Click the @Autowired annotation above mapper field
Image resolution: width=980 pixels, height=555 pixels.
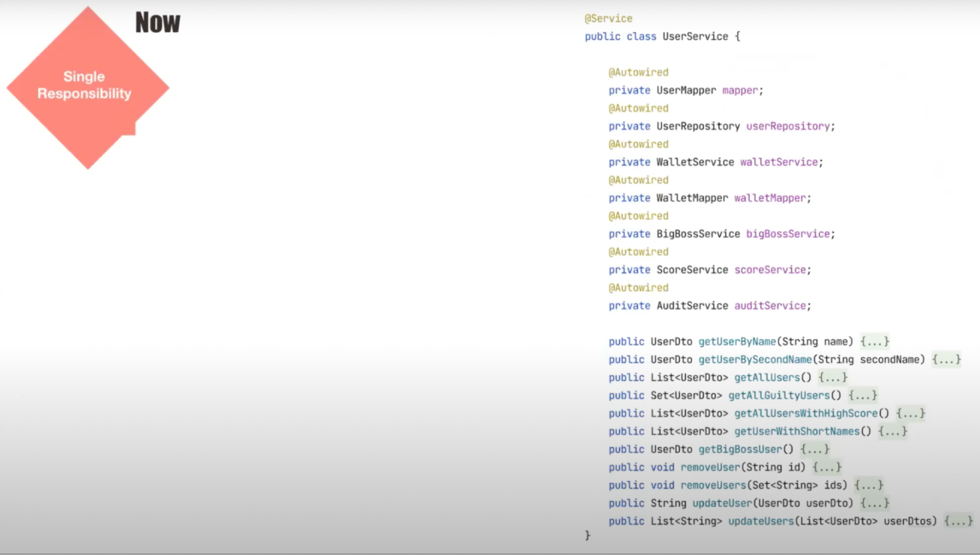coord(639,72)
